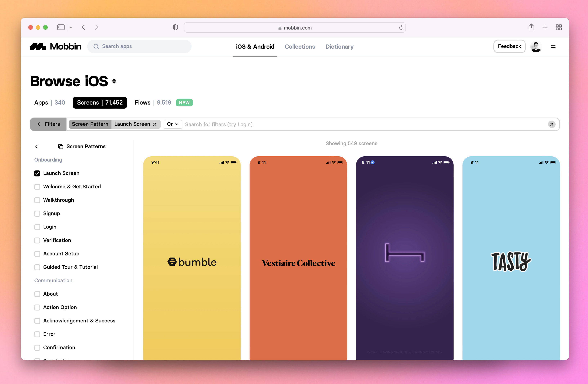
Task: Switch to the Flows 9,519 tab
Action: click(153, 102)
